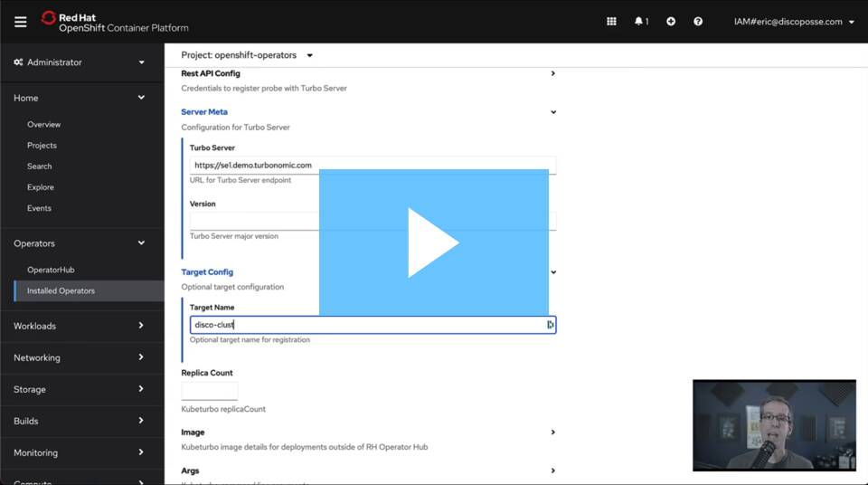The image size is (868, 485).
Task: Click the Red Hat OpenShift logo
Action: (x=115, y=23)
